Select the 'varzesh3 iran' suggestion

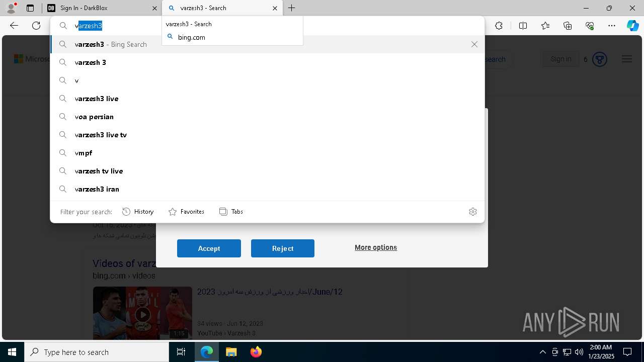(267, 189)
